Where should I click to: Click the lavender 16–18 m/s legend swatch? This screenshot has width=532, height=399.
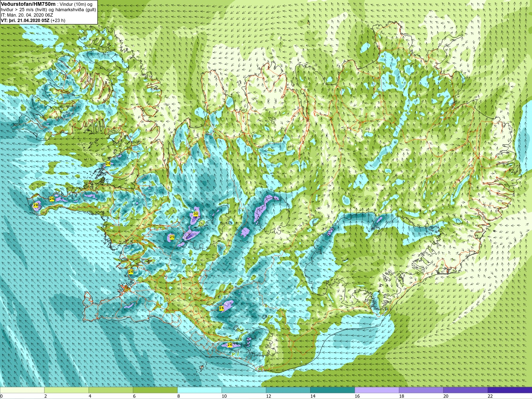click(377, 390)
